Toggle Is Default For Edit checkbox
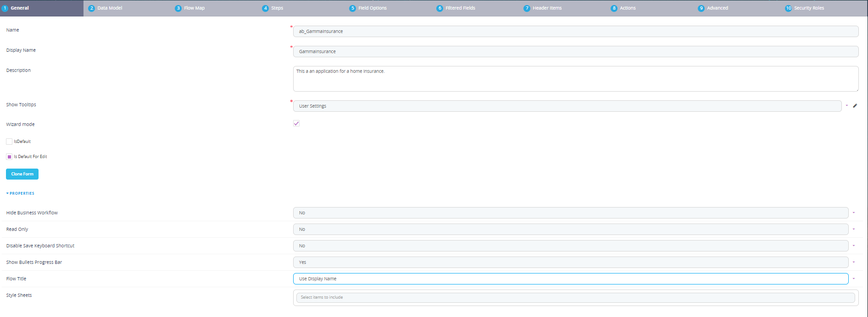The height and width of the screenshot is (317, 868). [9, 157]
